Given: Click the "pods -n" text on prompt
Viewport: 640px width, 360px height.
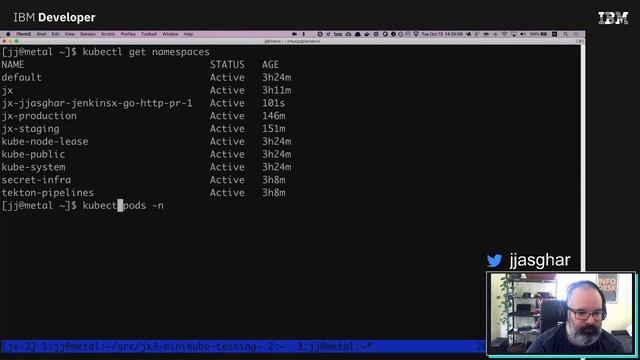Looking at the screenshot, I should [x=143, y=205].
